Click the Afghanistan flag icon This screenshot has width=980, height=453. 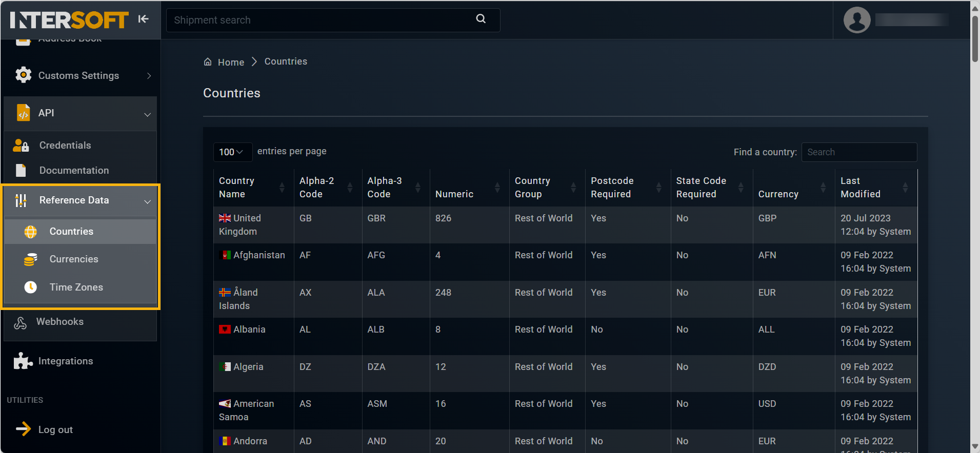pyautogui.click(x=225, y=255)
